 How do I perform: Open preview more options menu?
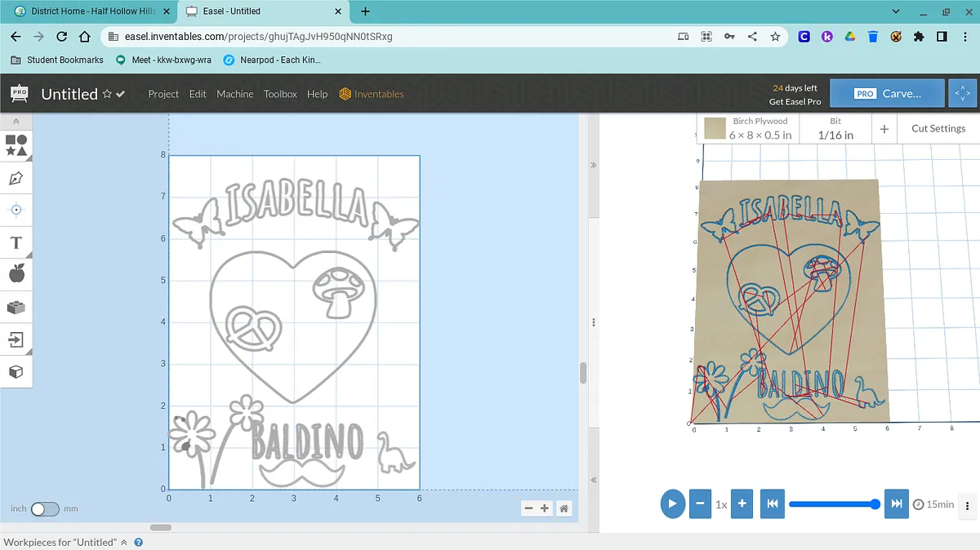coord(969,504)
